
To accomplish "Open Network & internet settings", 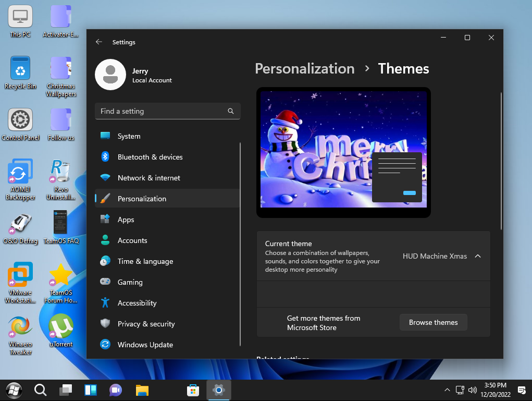I will pos(149,178).
